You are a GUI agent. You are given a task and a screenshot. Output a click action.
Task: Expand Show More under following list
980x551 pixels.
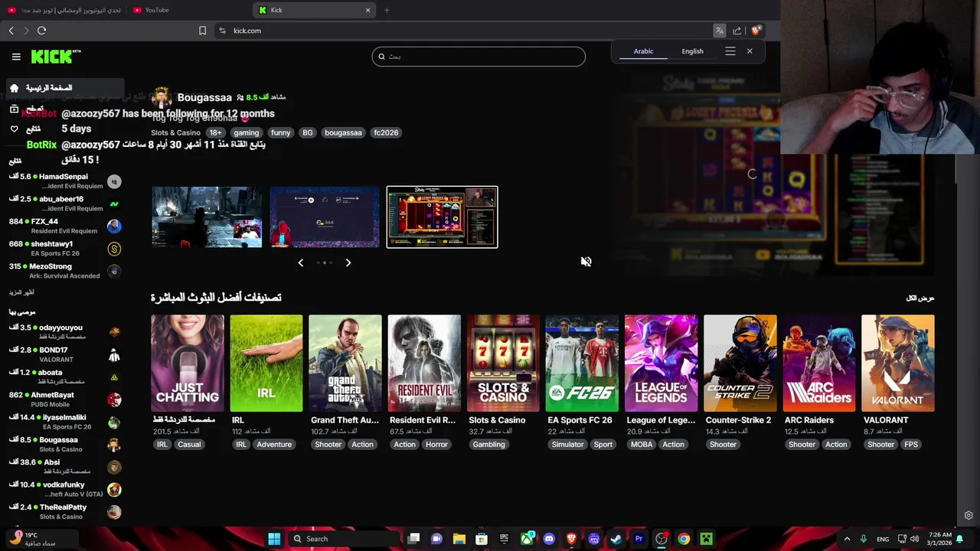(21, 292)
